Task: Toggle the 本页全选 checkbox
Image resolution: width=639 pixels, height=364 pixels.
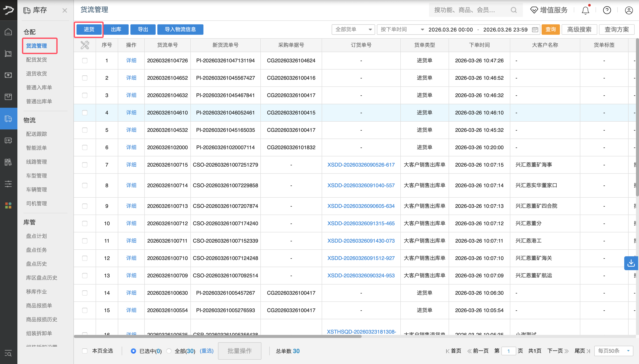Action: click(85, 351)
